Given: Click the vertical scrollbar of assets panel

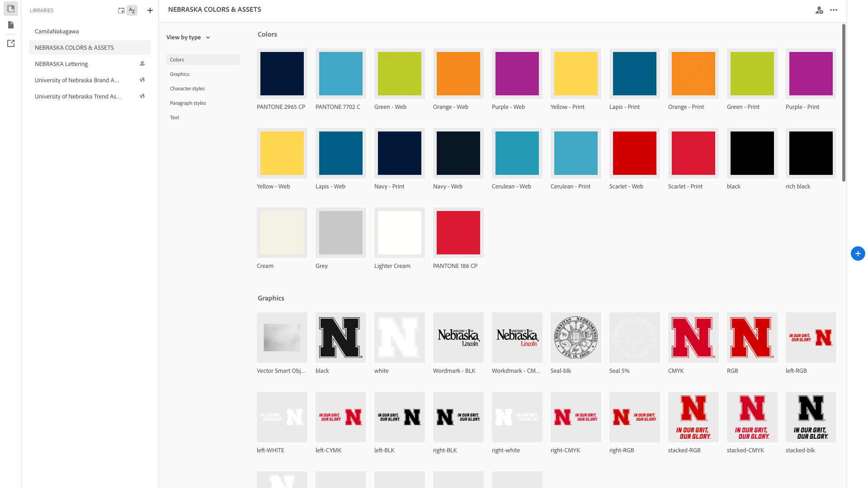Looking at the screenshot, I should click(x=844, y=103).
